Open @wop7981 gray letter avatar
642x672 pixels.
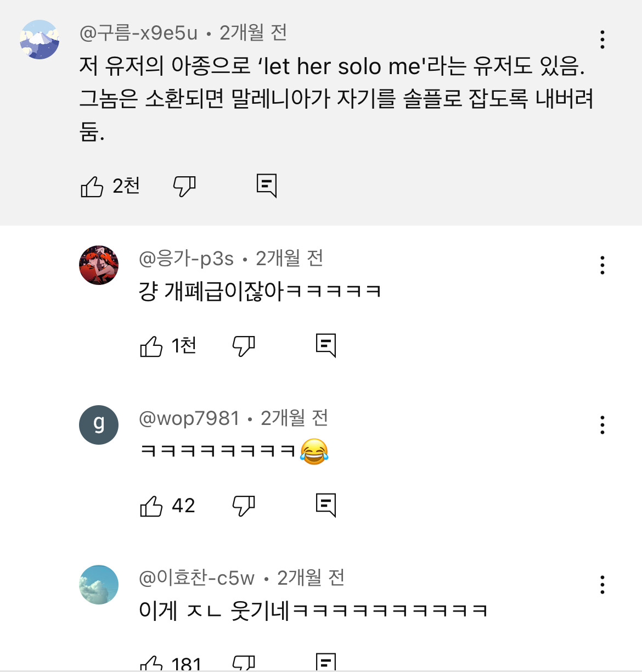point(99,425)
